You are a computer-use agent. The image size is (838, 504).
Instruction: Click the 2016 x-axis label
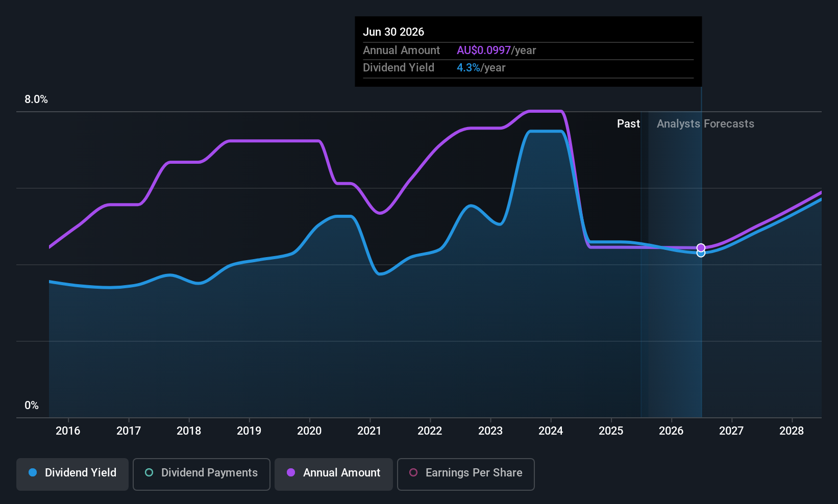pyautogui.click(x=68, y=431)
